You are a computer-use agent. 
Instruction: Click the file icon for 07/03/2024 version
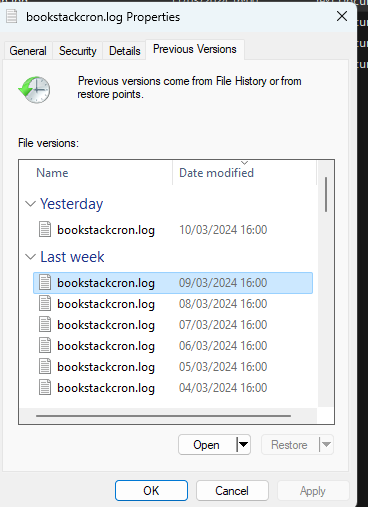[45, 324]
